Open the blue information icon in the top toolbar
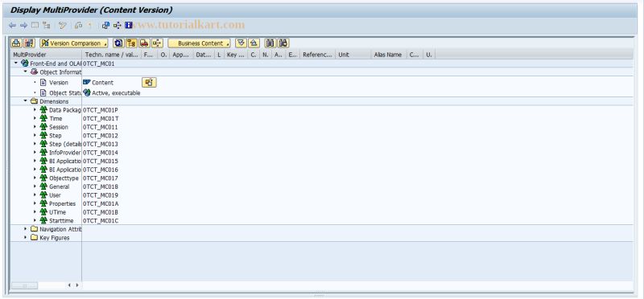Viewport: 644px width, 299px height. (129, 26)
